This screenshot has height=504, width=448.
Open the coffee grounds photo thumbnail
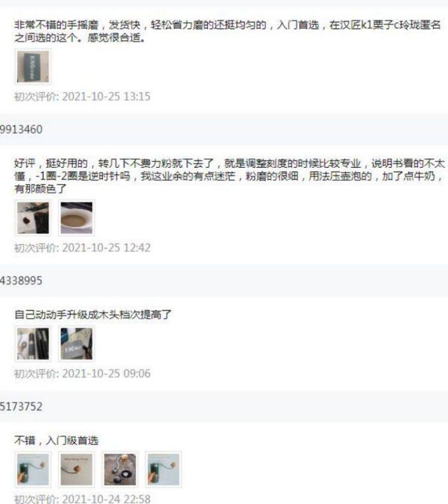click(33, 217)
